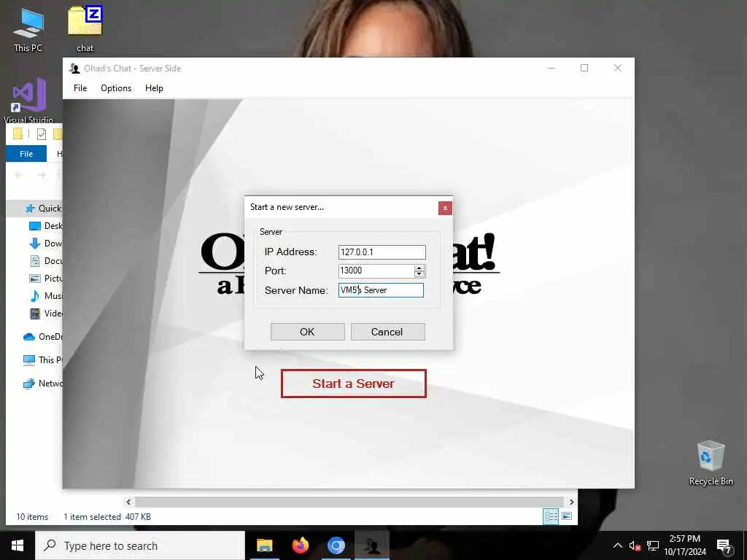
Task: Click the '1 item selected 407 KB' status text
Action: click(107, 517)
